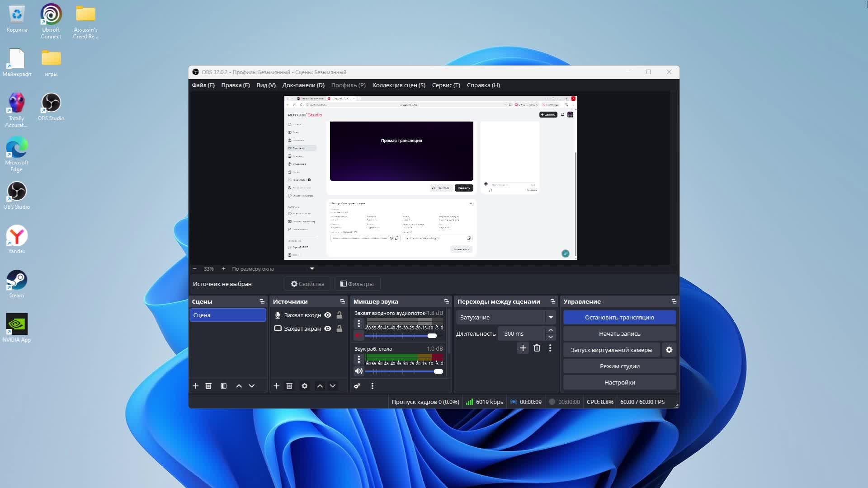Open source properties gear in Sources panel
The height and width of the screenshot is (488, 868).
[x=304, y=386]
